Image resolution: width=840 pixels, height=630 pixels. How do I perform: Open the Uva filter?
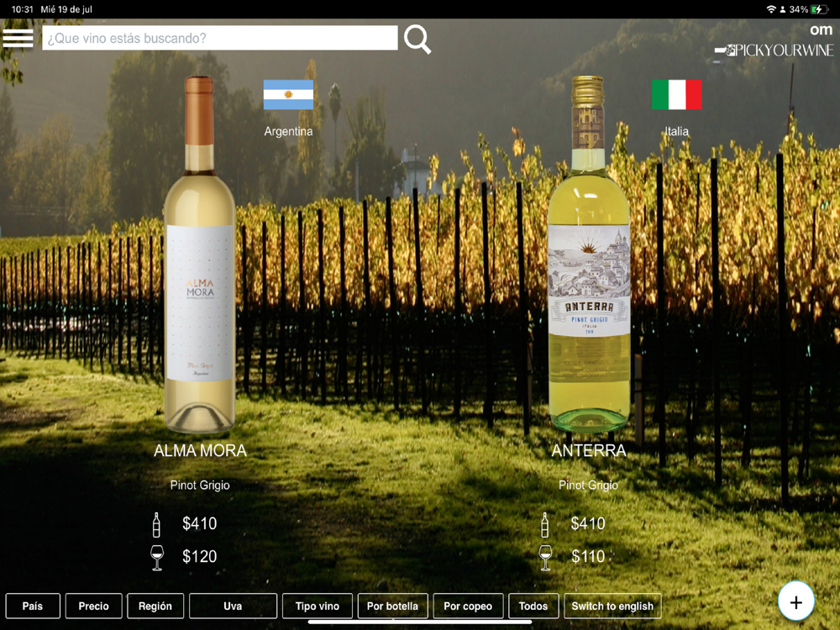233,606
